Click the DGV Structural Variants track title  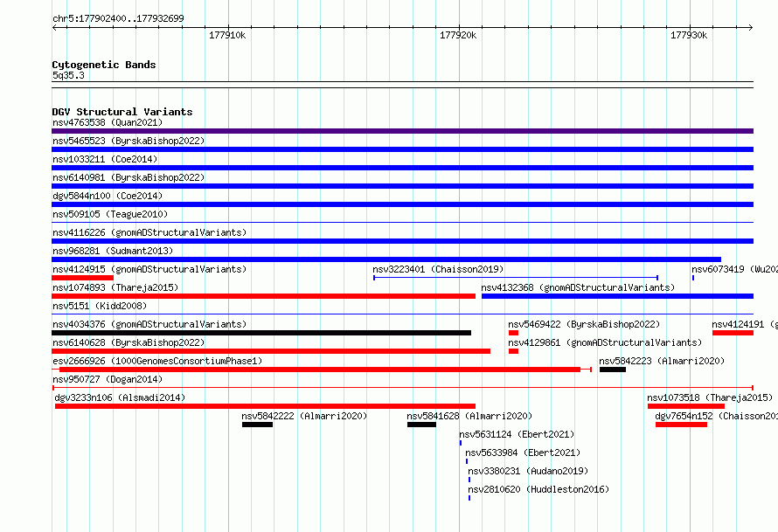122,112
